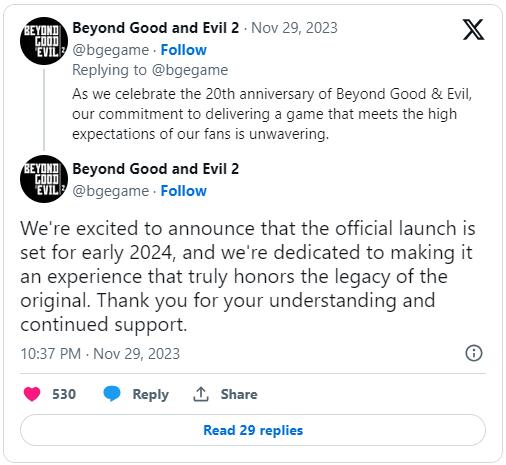This screenshot has height=465, width=506.
Task: Click the 530 likes count
Action: [64, 394]
